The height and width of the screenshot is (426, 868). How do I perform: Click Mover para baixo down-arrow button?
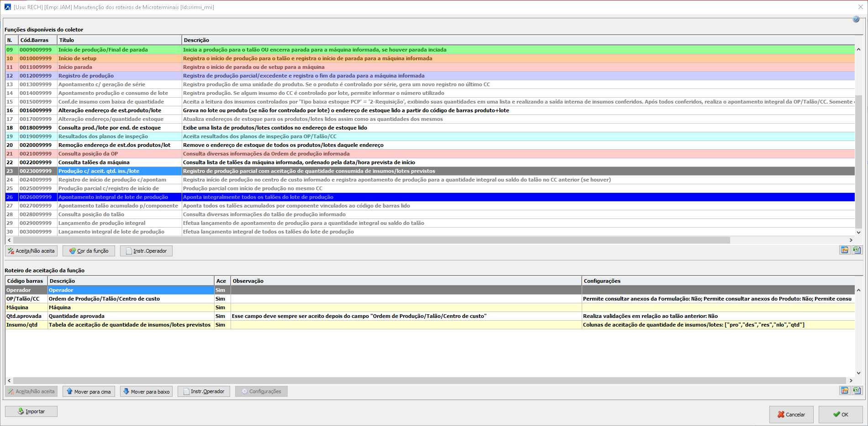coord(146,391)
